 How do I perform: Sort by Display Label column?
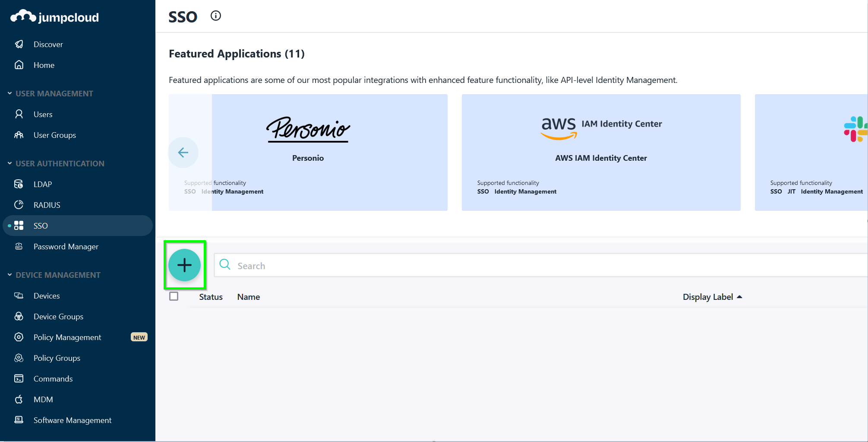click(708, 297)
